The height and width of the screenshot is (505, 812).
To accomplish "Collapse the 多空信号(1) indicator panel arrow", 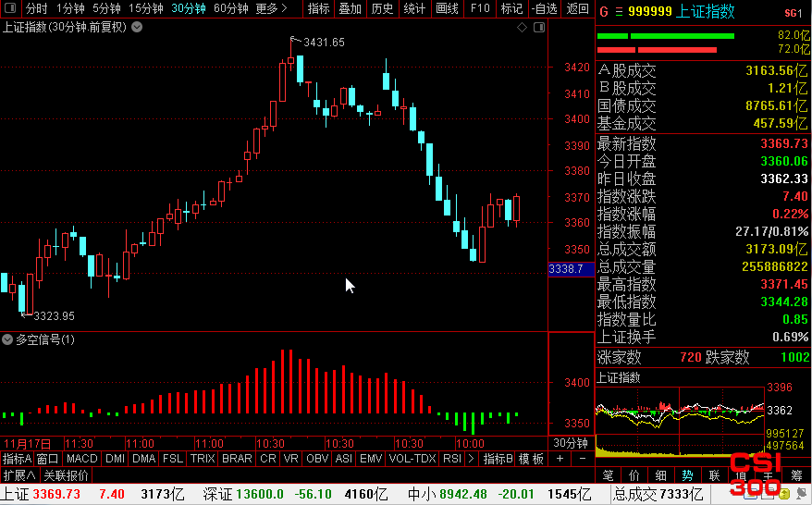I will coord(7,339).
